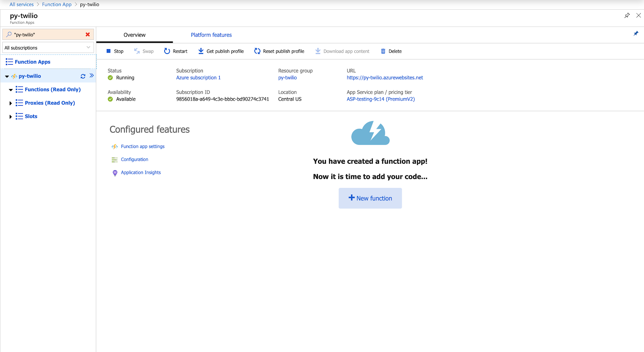This screenshot has width=644, height=352.
Task: Click the Subscription ID value text
Action: pos(223,99)
